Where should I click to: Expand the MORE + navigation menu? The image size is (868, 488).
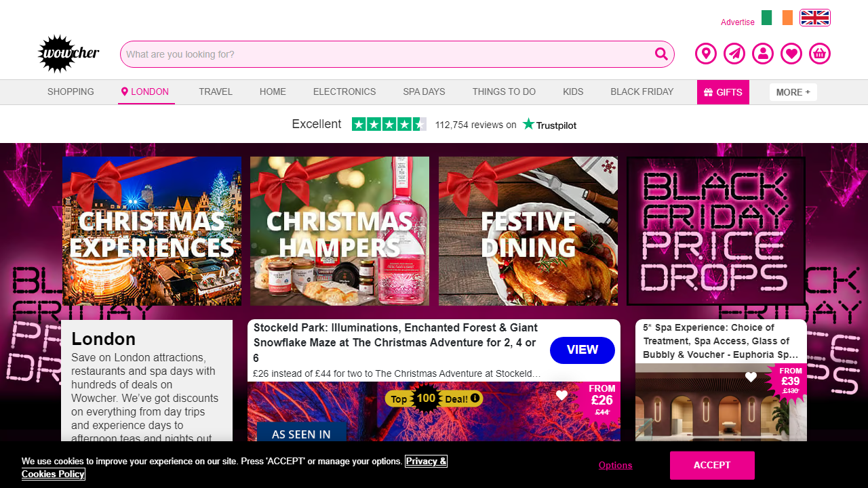(793, 91)
